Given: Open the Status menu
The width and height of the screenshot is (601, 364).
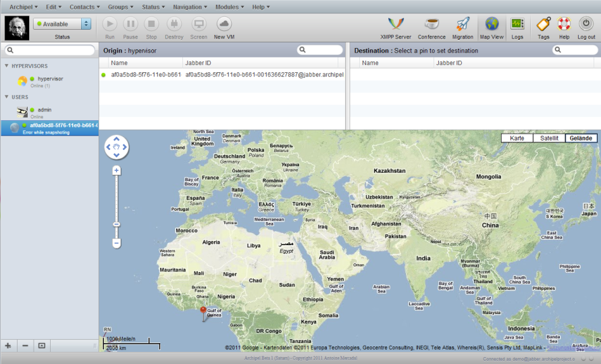Looking at the screenshot, I should point(153,7).
